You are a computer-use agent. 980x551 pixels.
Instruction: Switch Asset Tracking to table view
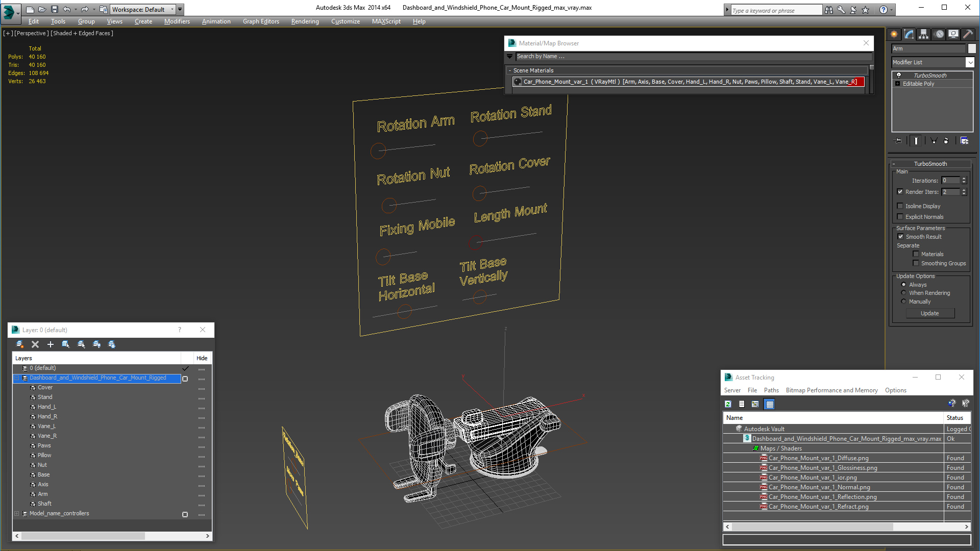click(x=770, y=404)
